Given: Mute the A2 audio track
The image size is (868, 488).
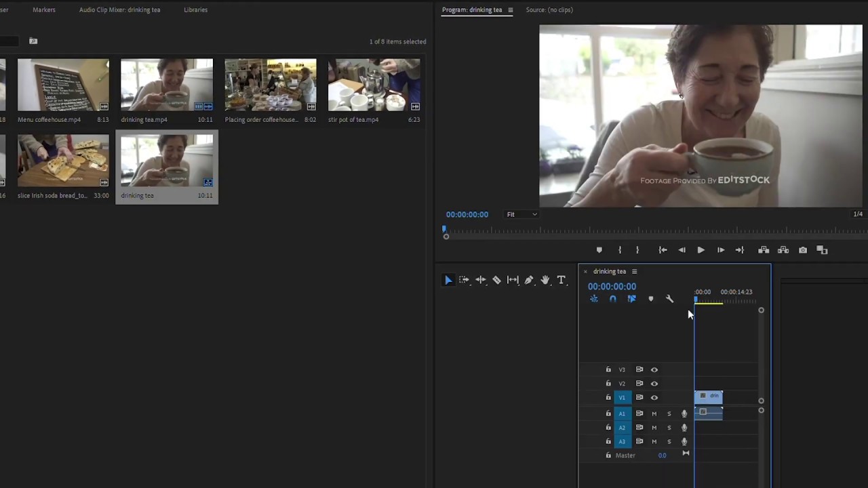Looking at the screenshot, I should pyautogui.click(x=654, y=428).
